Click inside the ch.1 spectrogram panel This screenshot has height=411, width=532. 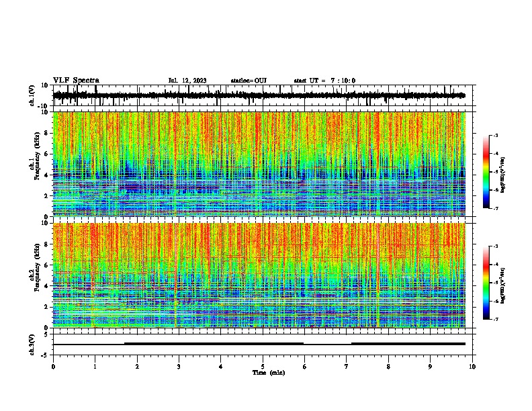(259, 164)
